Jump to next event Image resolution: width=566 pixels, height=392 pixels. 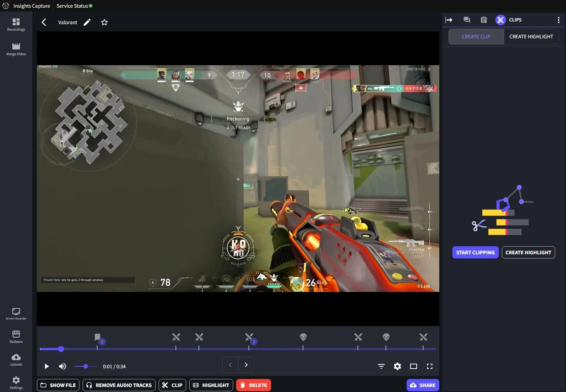pos(246,365)
